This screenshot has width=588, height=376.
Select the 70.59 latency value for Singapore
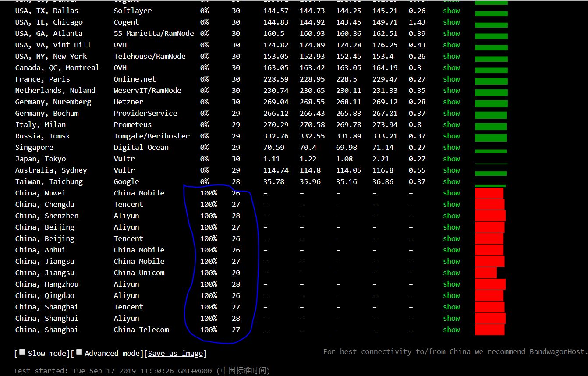(x=274, y=147)
